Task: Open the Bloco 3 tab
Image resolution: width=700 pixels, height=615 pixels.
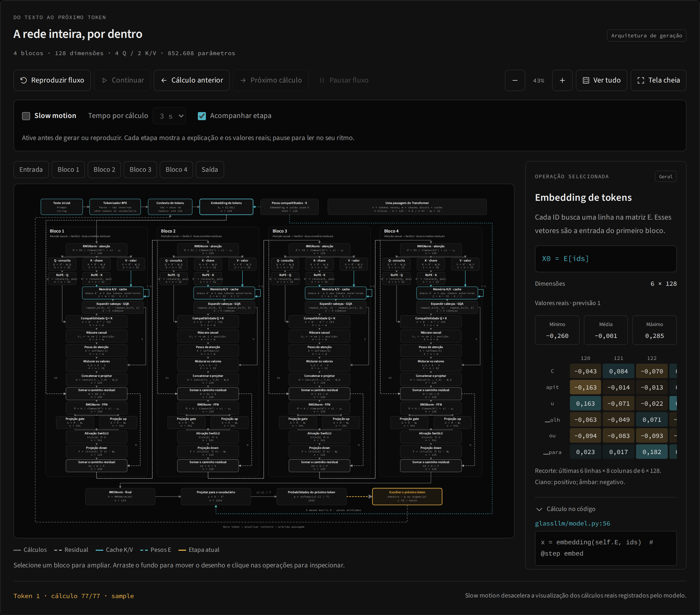Action: pos(140,170)
